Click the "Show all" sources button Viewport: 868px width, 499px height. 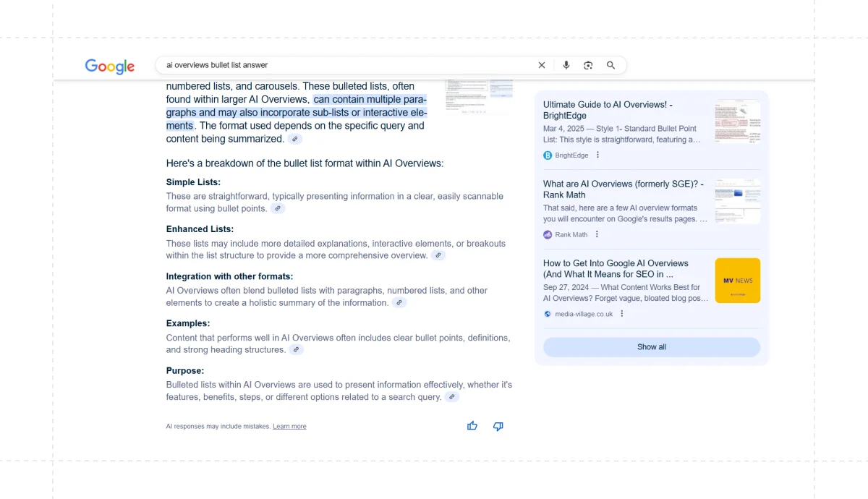tap(652, 347)
